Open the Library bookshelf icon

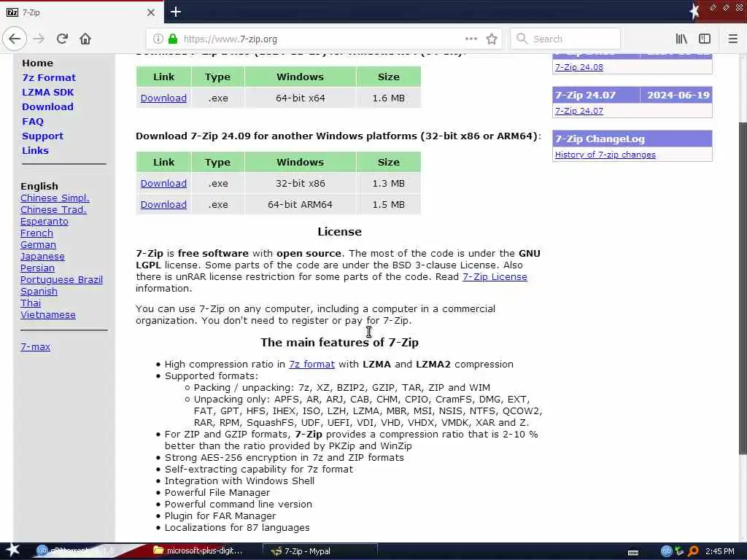coord(681,39)
